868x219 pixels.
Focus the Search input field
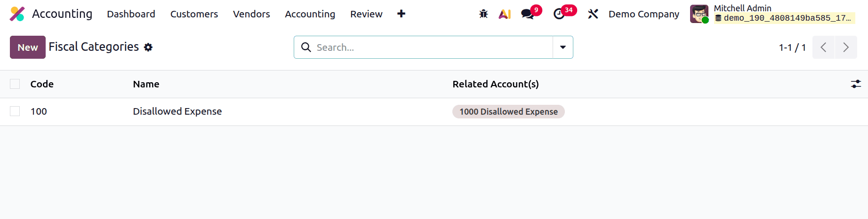[x=433, y=47]
